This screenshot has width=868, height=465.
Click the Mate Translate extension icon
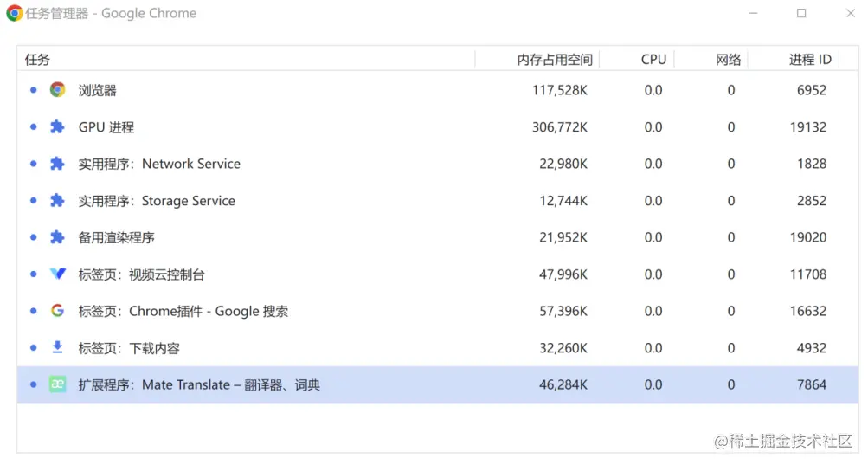(x=57, y=384)
